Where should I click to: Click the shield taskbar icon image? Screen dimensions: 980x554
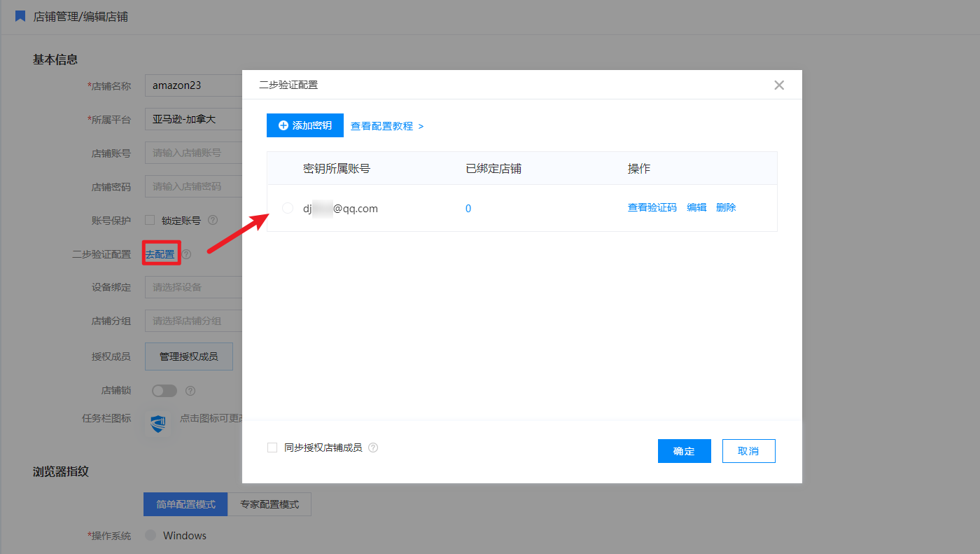159,422
